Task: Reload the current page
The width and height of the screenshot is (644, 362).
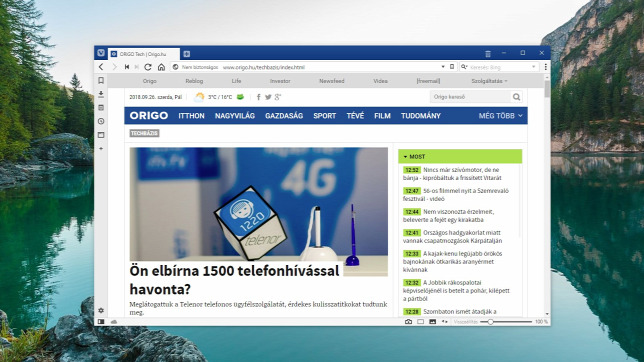Action: pos(148,67)
